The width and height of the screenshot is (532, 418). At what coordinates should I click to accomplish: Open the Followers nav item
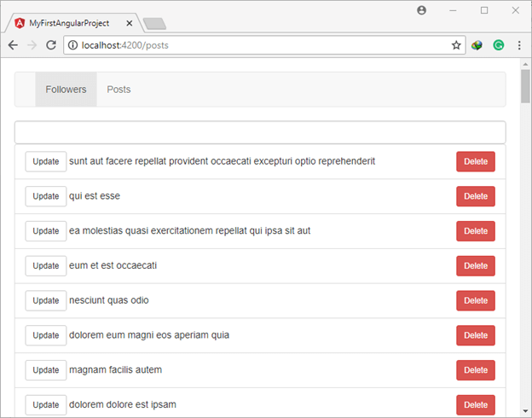(x=66, y=90)
